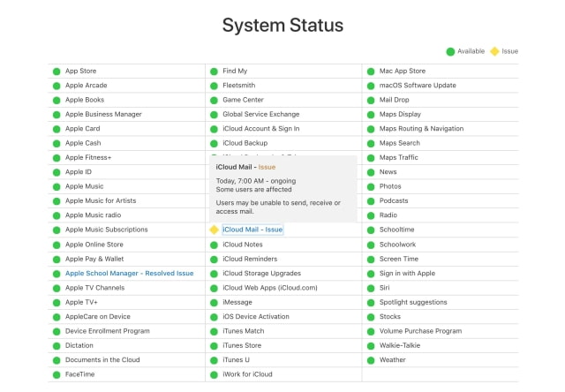Click the System Status page heading
The image size is (565, 392).
point(282,26)
